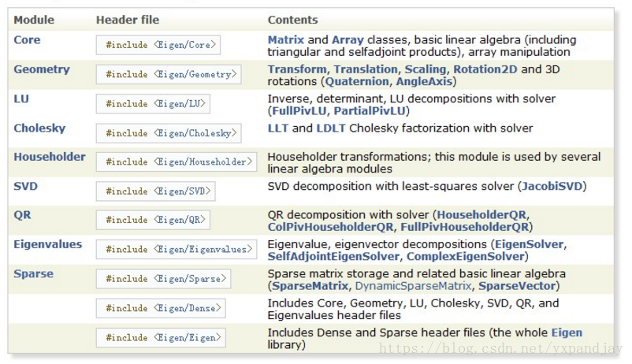This screenshot has height=364, width=632.
Task: Open the Sparse module link
Action: pyautogui.click(x=33, y=273)
